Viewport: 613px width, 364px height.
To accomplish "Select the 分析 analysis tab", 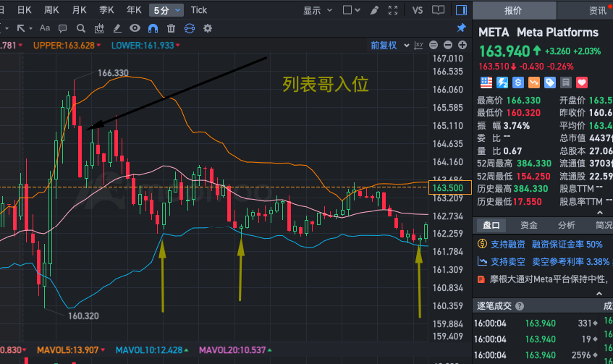I will pos(566,225).
